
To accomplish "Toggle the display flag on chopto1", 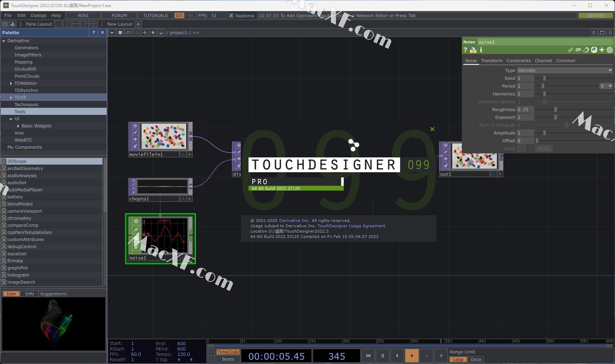I will tap(183, 199).
